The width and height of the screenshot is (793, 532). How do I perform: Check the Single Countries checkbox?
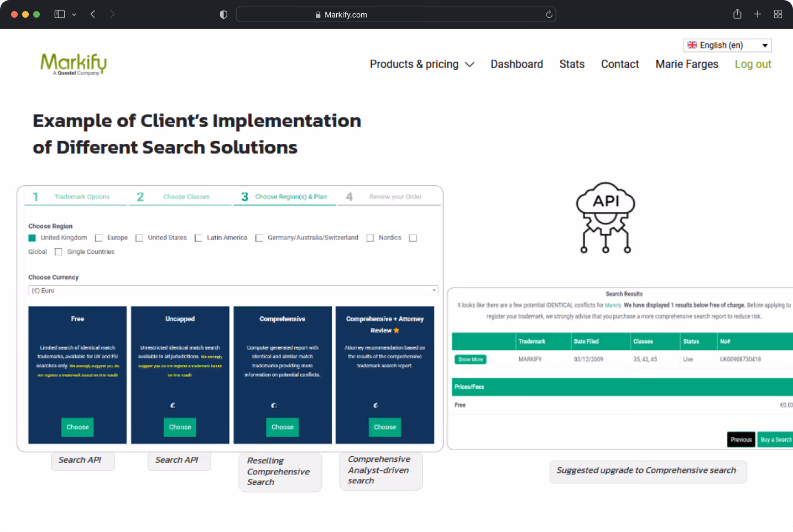pyautogui.click(x=59, y=252)
